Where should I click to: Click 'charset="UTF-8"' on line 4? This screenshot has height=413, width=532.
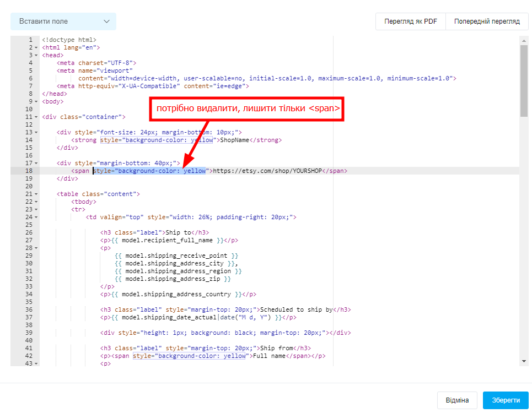pos(105,63)
